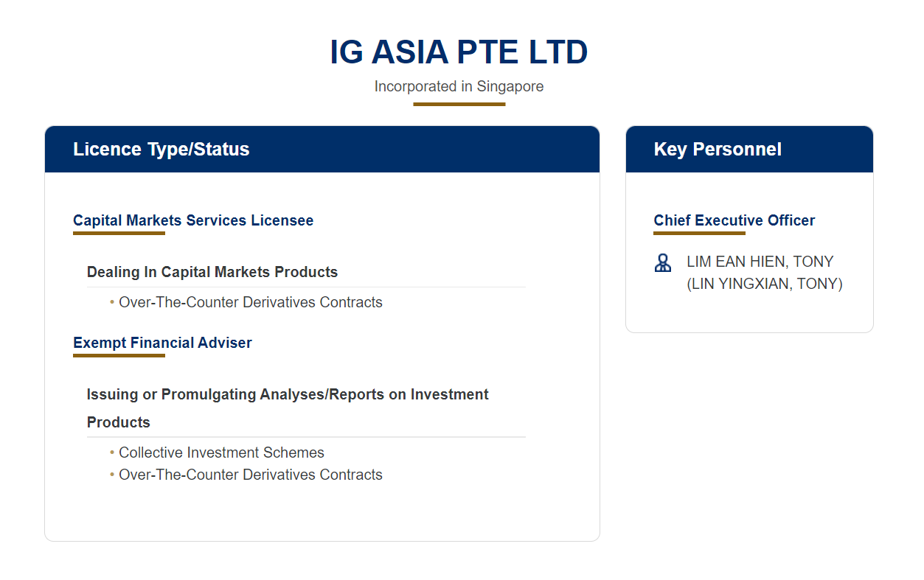Click the IG ASIA PTE LTD title
924x580 pixels.
tap(459, 52)
